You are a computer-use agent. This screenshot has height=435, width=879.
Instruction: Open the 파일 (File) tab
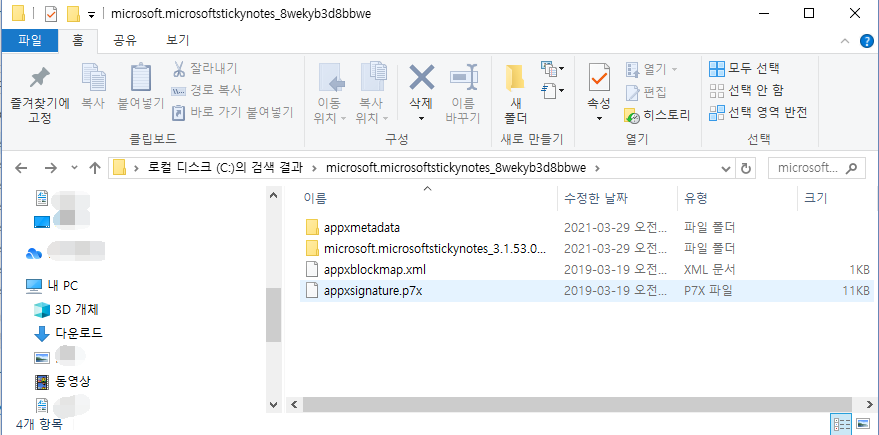coord(29,40)
